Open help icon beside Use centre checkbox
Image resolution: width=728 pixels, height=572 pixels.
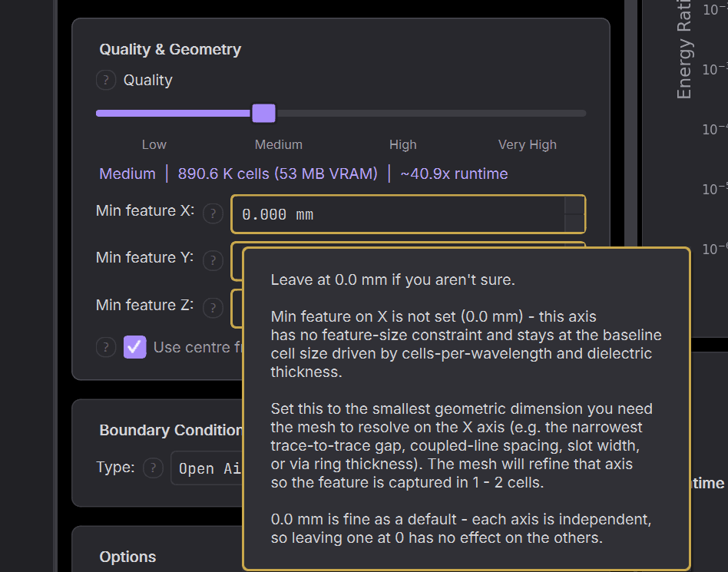106,347
